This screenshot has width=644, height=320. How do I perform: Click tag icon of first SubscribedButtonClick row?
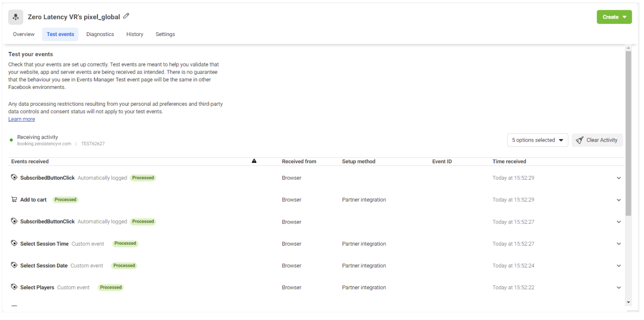click(x=14, y=177)
